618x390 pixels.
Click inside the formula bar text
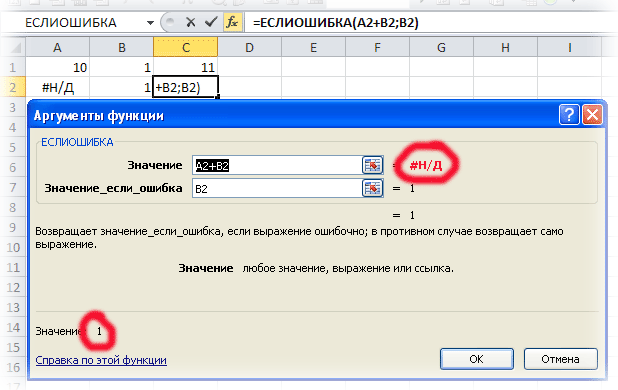point(335,23)
